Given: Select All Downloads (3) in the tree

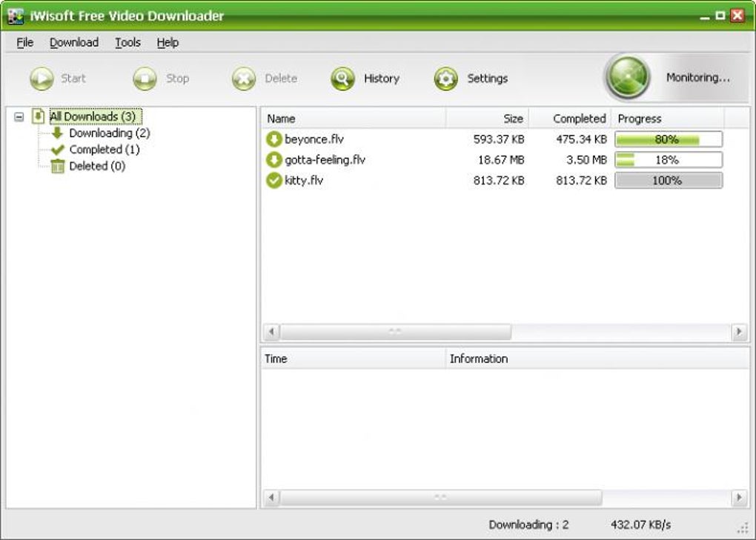Looking at the screenshot, I should [x=96, y=116].
